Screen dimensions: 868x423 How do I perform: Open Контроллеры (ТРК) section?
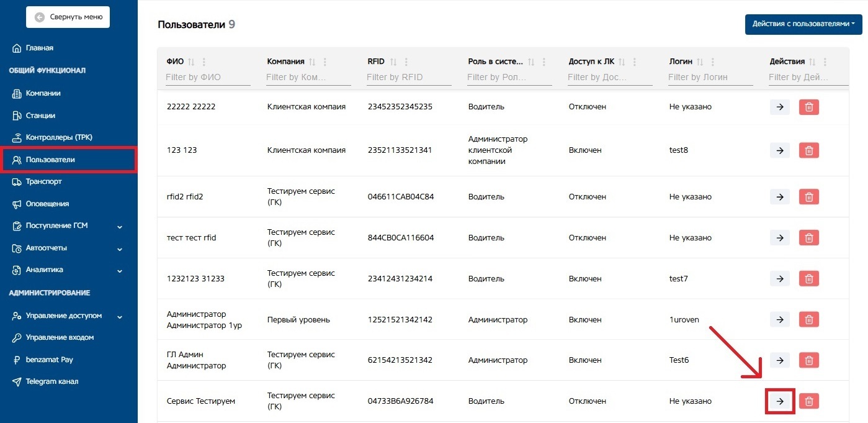(59, 137)
